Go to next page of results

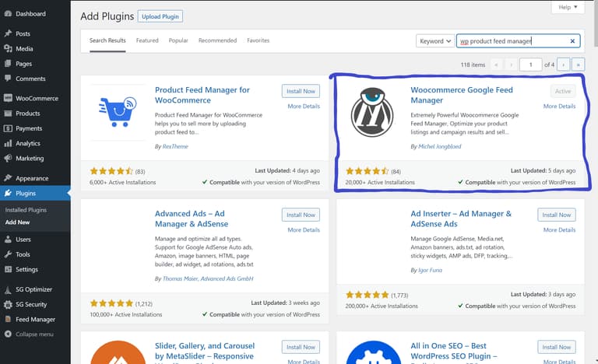(563, 65)
